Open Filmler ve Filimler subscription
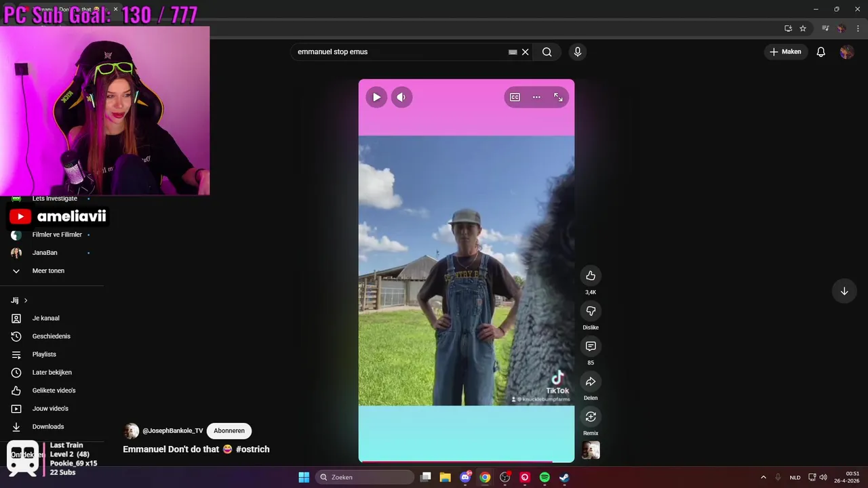The width and height of the screenshot is (868, 488). click(57, 235)
